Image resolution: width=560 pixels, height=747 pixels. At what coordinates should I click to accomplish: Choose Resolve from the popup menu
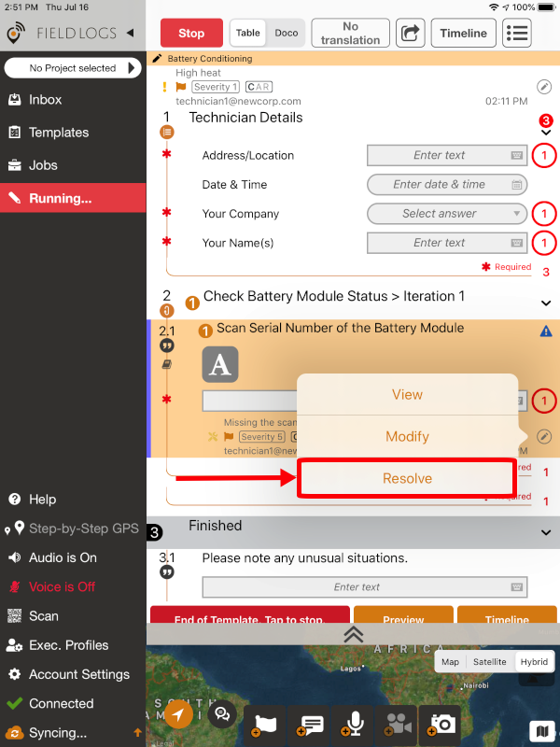pyautogui.click(x=407, y=478)
